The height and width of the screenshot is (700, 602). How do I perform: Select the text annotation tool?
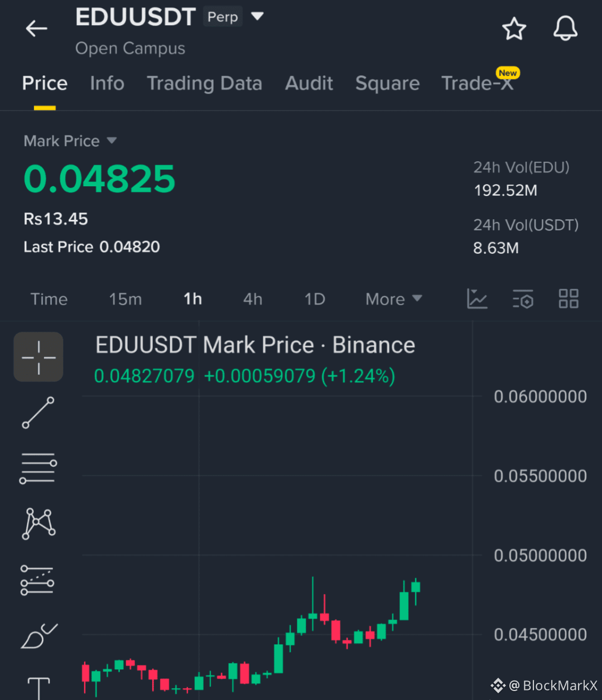click(x=38, y=688)
